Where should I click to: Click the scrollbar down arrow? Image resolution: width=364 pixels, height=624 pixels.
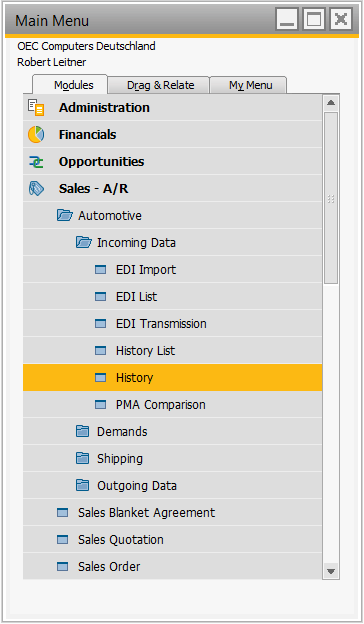[x=331, y=571]
